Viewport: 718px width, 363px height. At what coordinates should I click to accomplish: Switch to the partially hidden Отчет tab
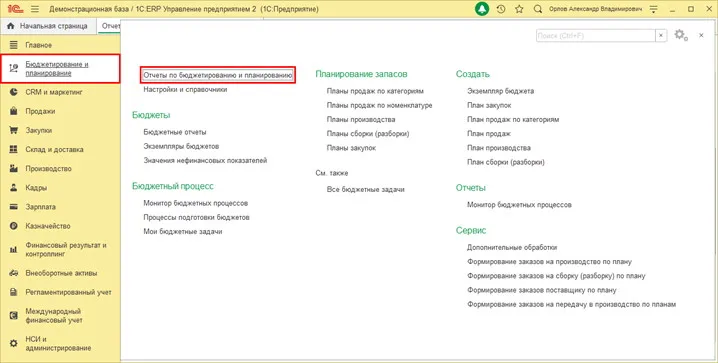point(110,26)
